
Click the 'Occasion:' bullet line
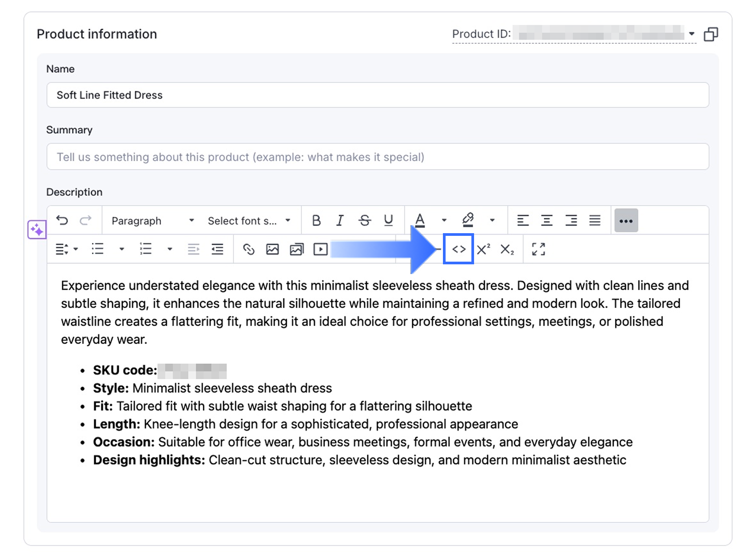coord(363,442)
